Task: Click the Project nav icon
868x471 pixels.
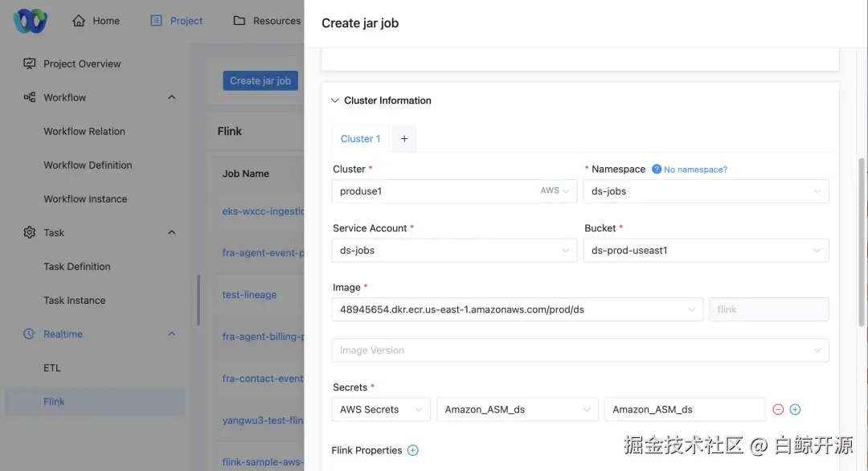Action: pos(156,20)
